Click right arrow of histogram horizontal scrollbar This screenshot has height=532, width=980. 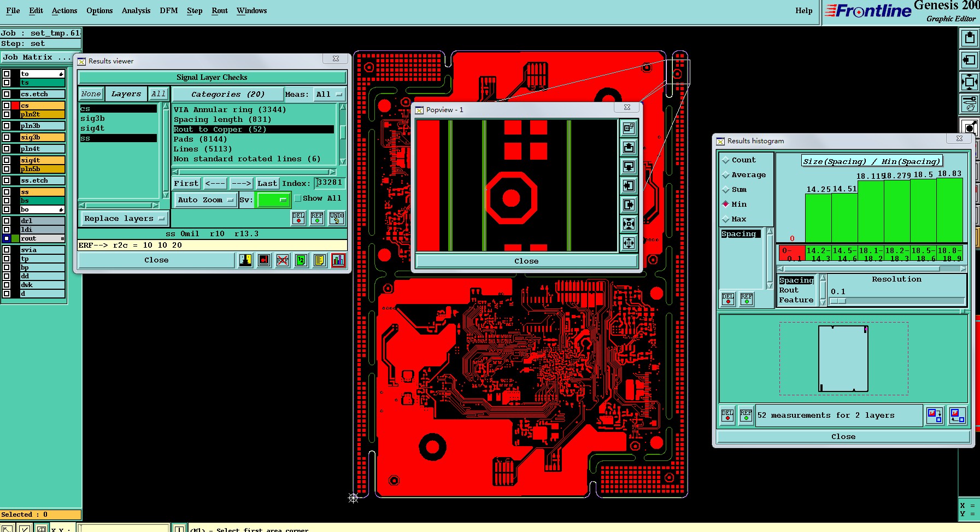pos(963,268)
